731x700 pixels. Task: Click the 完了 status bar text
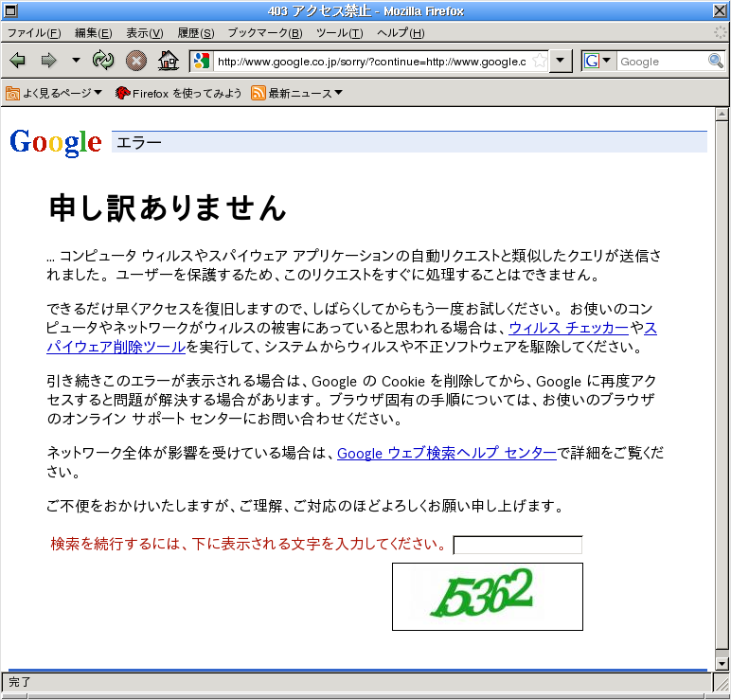(x=20, y=682)
